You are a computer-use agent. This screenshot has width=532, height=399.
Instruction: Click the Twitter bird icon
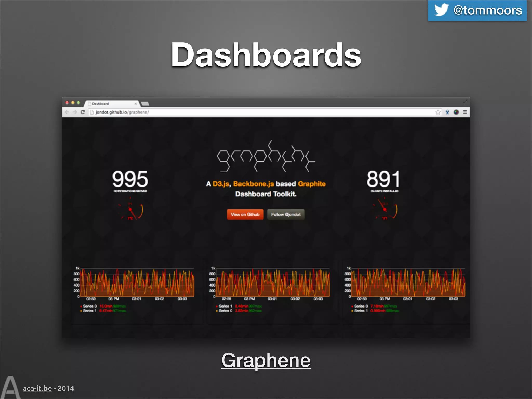[x=441, y=10]
